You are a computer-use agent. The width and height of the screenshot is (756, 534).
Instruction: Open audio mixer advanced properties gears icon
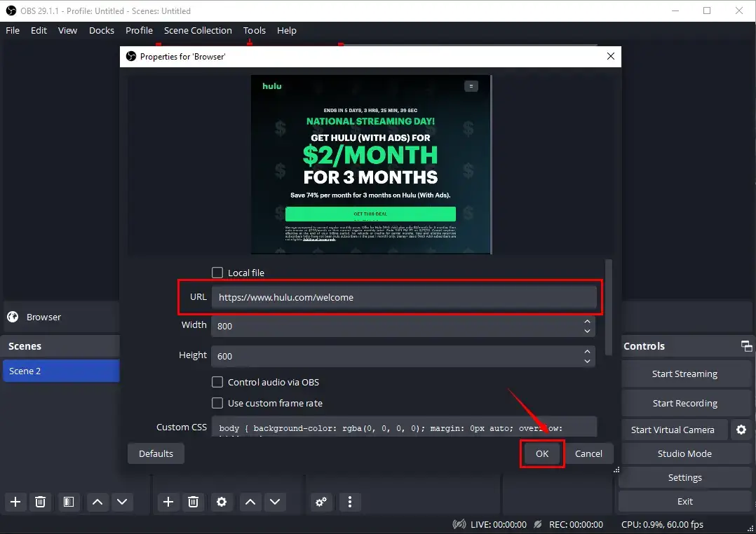click(x=321, y=502)
